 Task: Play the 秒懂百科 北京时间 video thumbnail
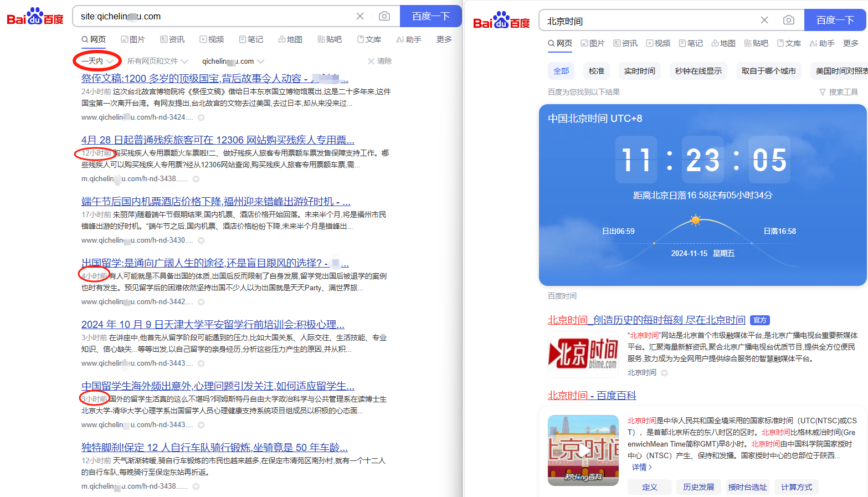pyautogui.click(x=583, y=450)
